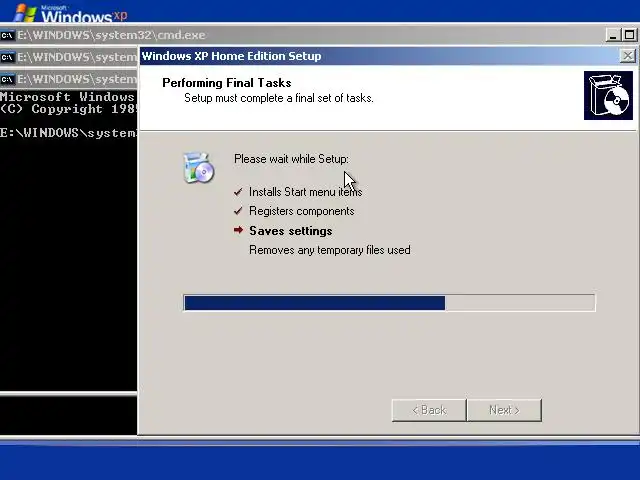Click 'Setup must complete a final set of tasks' text
This screenshot has width=640, height=480.
[x=279, y=98]
